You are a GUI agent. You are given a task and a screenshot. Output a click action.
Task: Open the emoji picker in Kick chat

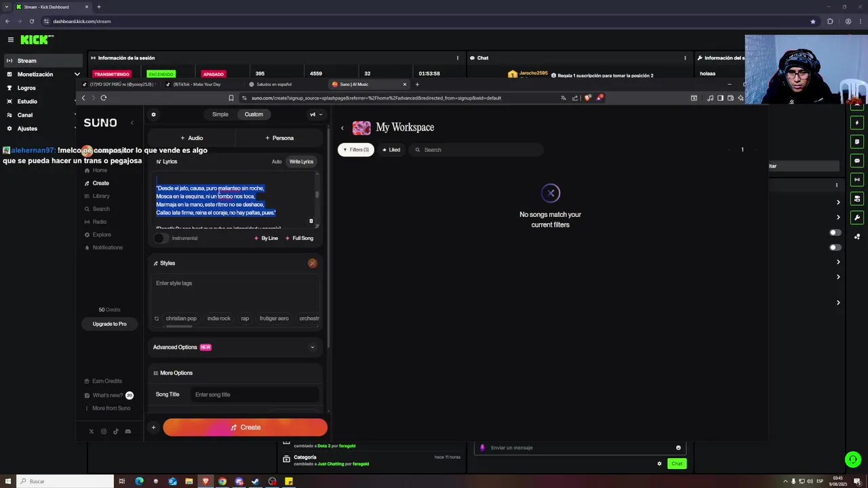click(x=678, y=447)
